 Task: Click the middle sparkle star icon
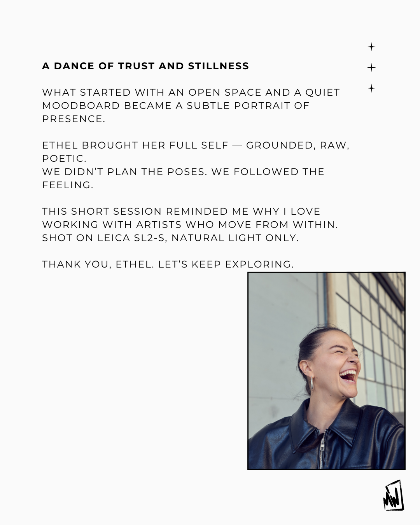371,68
